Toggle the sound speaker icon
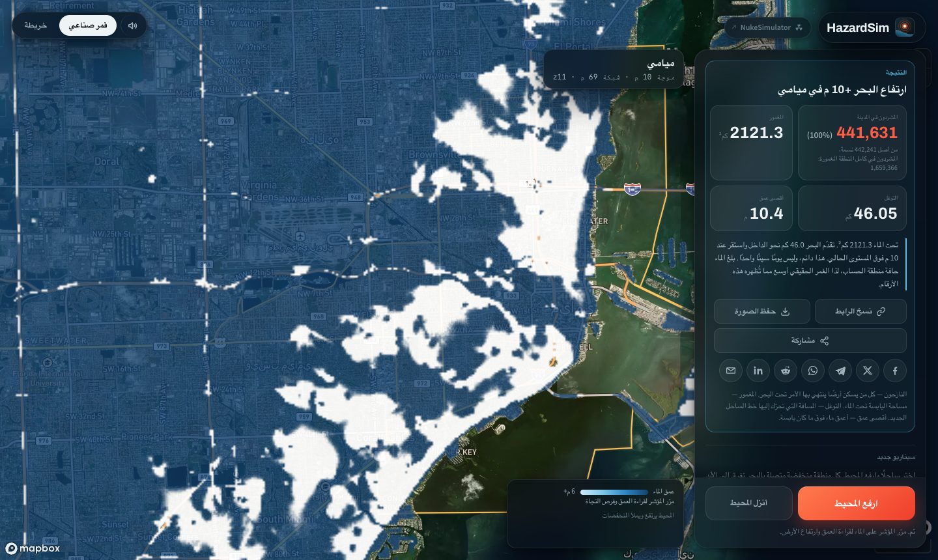This screenshot has height=560, width=938. pyautogui.click(x=132, y=25)
